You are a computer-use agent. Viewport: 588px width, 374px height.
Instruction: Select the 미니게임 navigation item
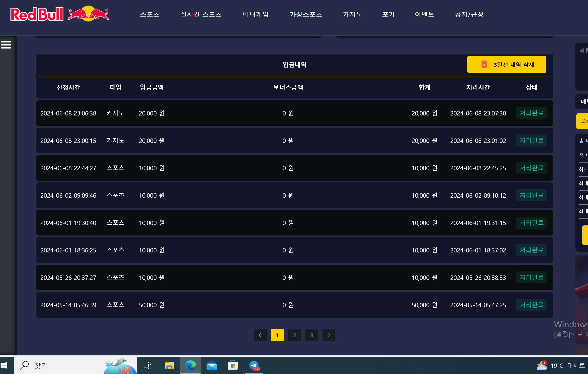(256, 14)
